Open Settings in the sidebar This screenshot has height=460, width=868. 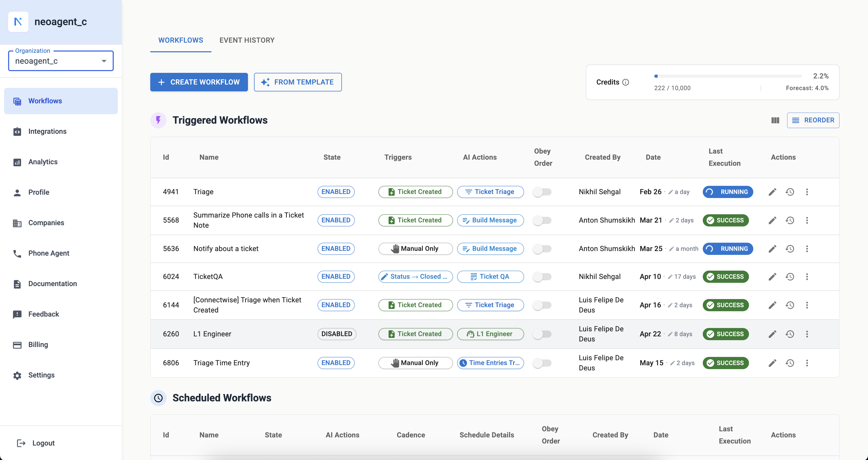(61, 375)
